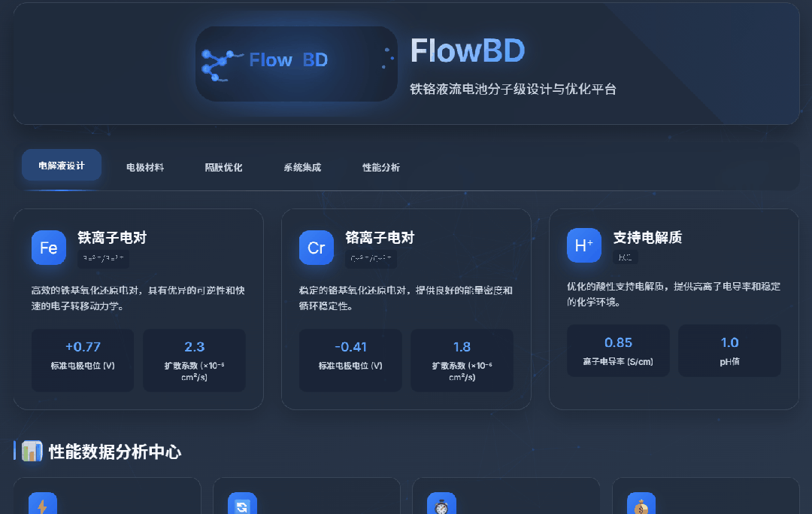Click the stopwatch icon
This screenshot has width=812, height=514.
(x=441, y=505)
